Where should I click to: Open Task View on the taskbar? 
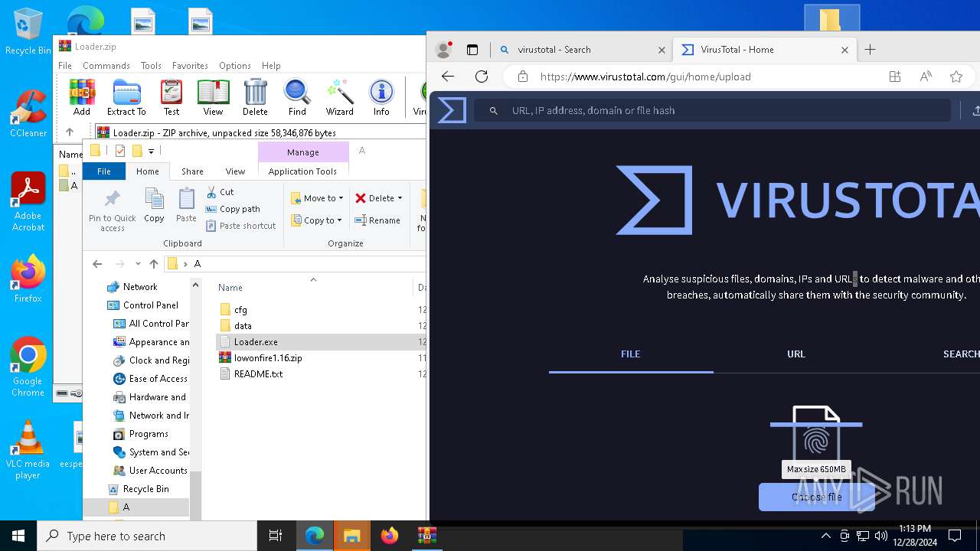pyautogui.click(x=276, y=536)
